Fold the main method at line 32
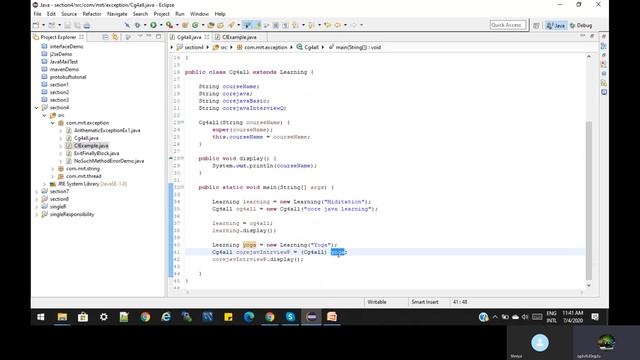The width and height of the screenshot is (640, 360). pos(182,187)
